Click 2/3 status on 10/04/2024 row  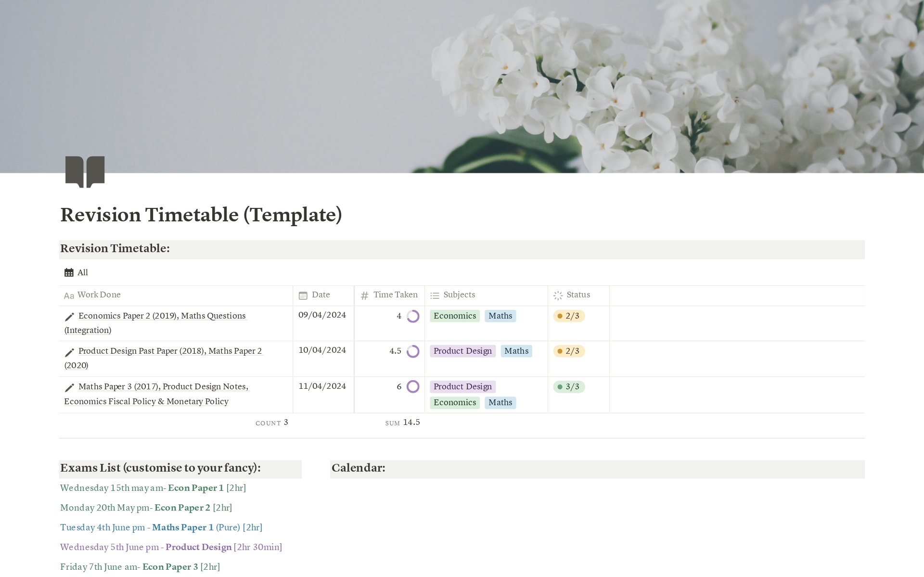point(569,351)
